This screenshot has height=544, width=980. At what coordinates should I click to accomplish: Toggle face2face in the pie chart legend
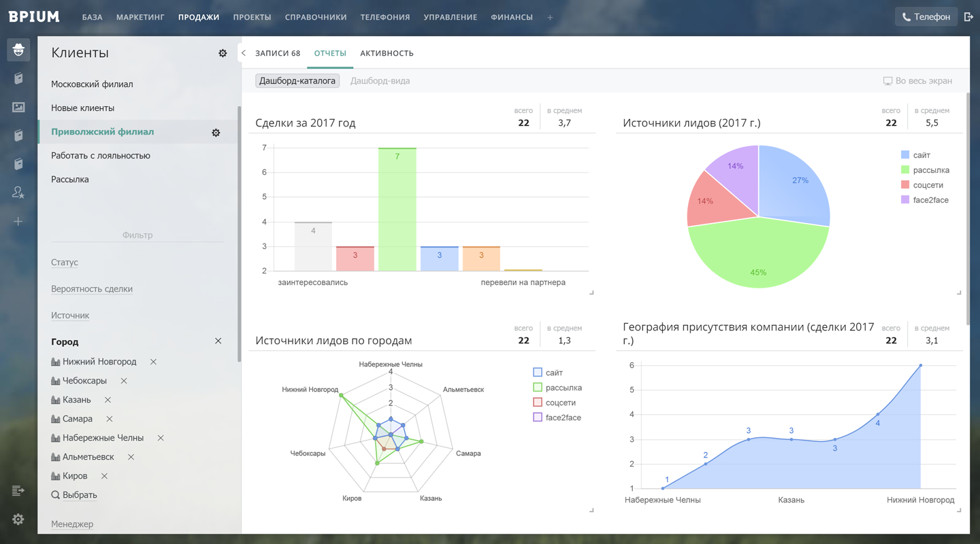(x=924, y=200)
